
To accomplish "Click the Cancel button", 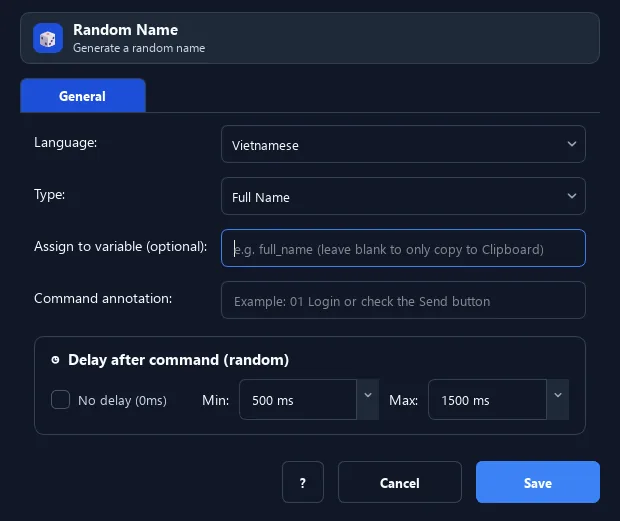I will coord(400,482).
